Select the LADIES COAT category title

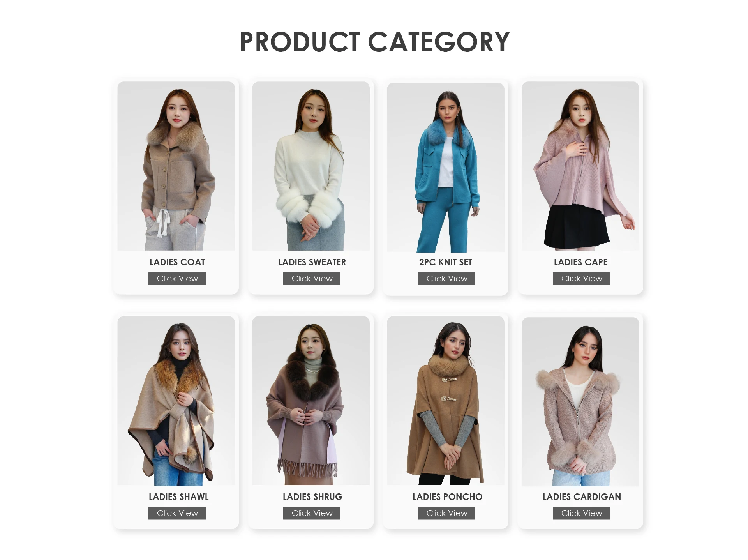point(177,262)
